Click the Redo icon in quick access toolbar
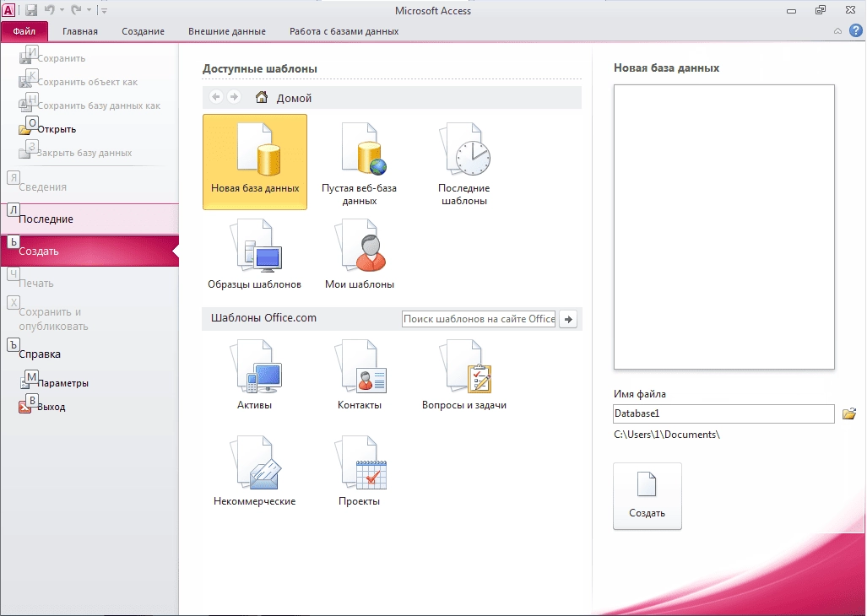 76,9
